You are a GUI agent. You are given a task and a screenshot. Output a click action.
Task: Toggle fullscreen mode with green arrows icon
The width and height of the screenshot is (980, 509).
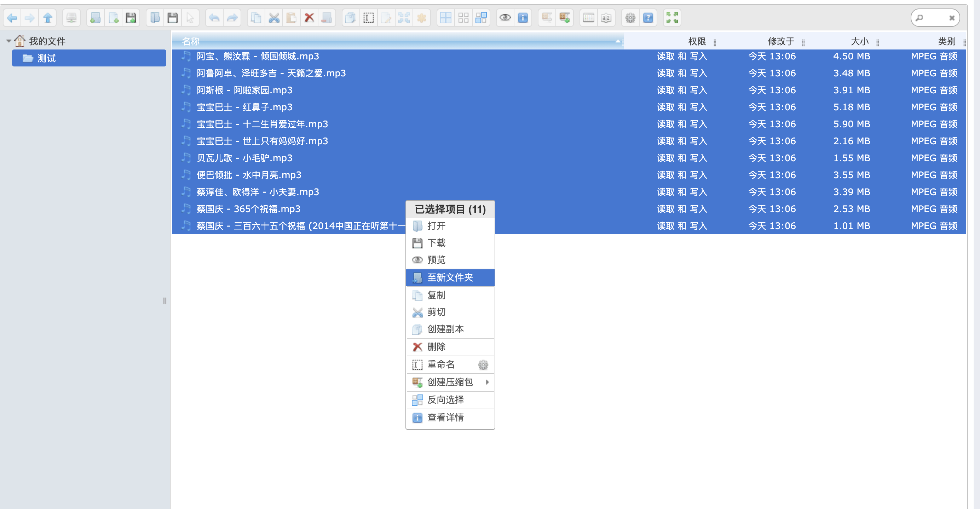click(672, 18)
